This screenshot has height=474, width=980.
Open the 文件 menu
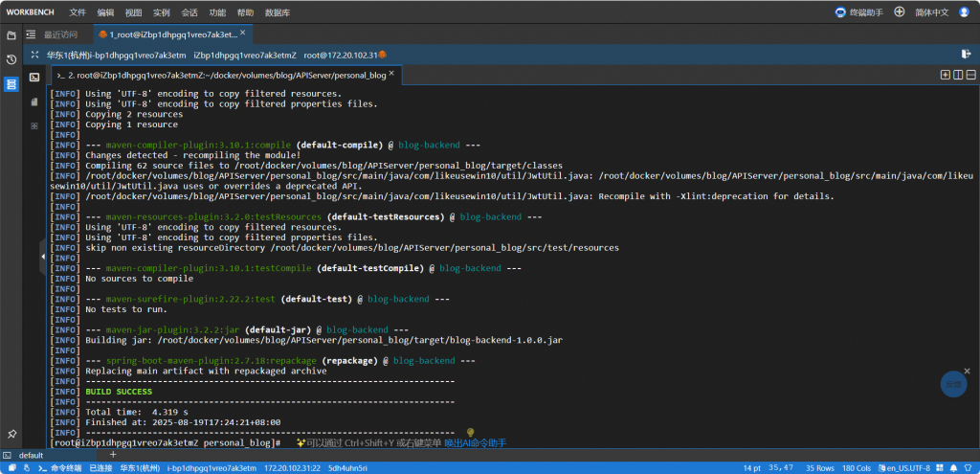click(x=78, y=12)
